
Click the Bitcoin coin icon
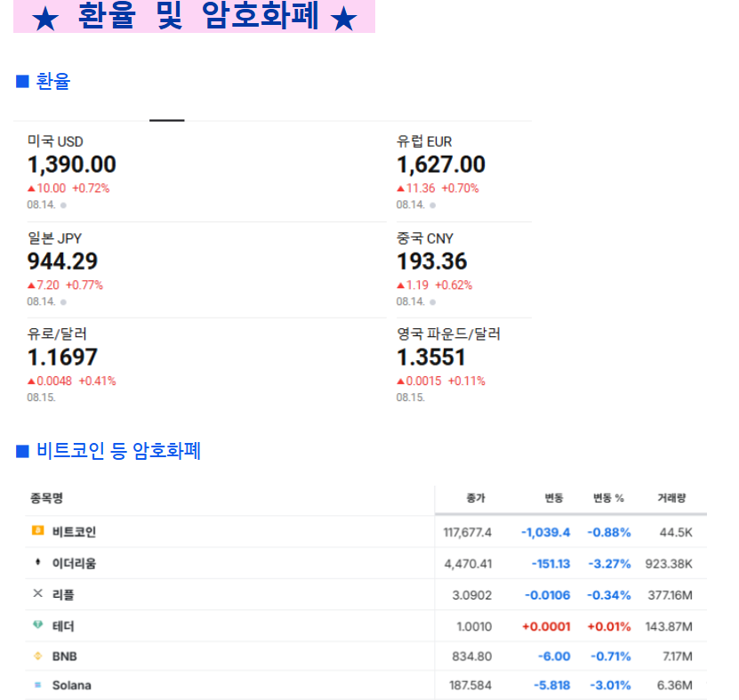(x=37, y=531)
